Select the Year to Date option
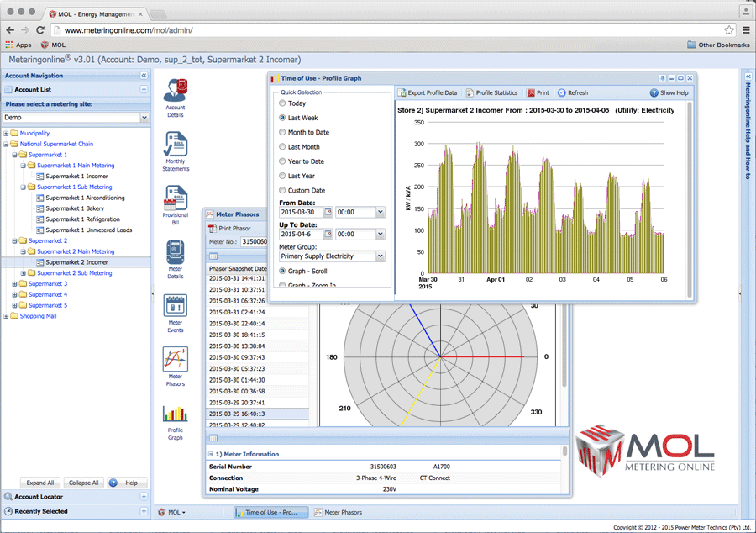Viewport: 756px width, 533px height. click(282, 161)
